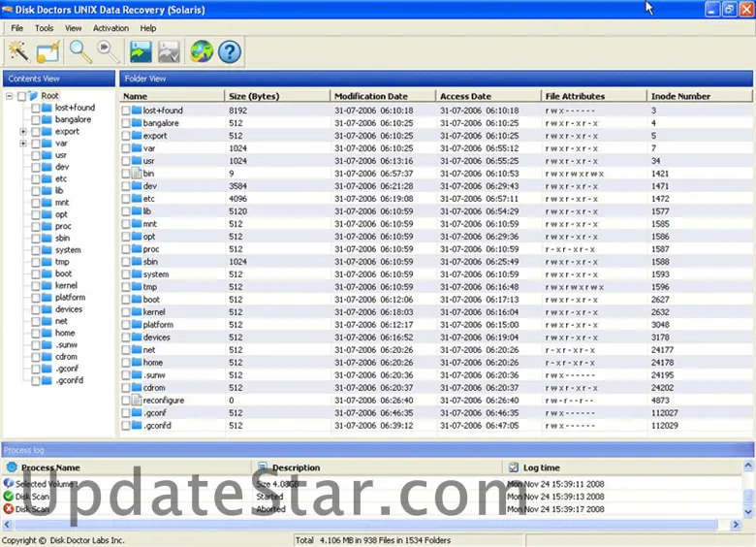Viewport: 756px width, 547px height.
Task: Click inode number 24177 cell
Action: 662,350
